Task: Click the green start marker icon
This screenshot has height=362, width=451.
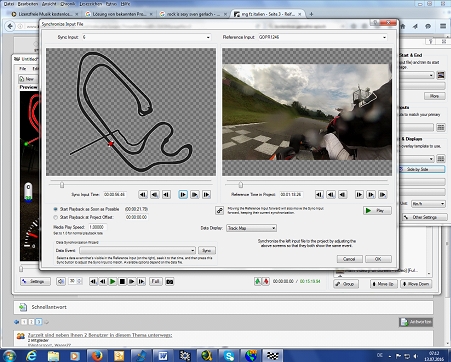Action: 258,282
